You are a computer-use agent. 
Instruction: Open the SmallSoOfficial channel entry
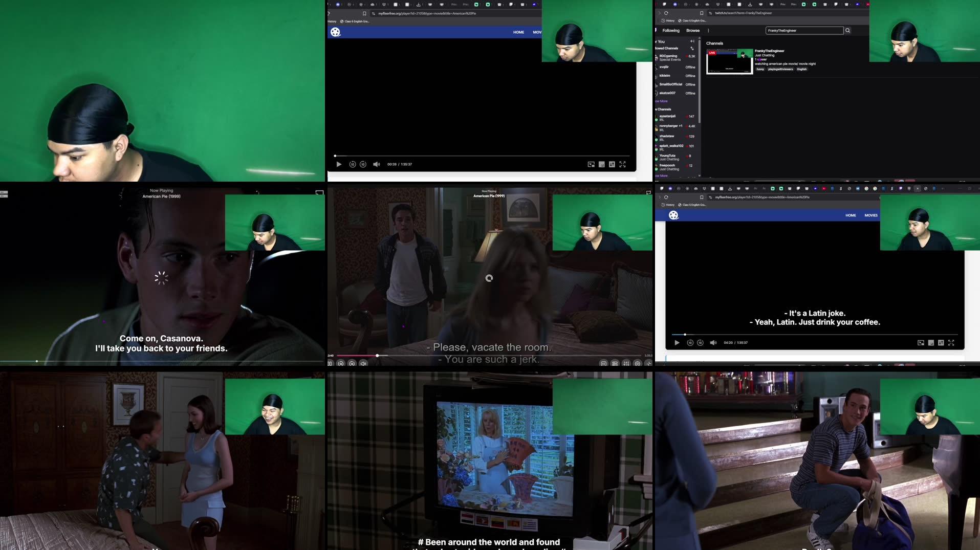point(677,84)
